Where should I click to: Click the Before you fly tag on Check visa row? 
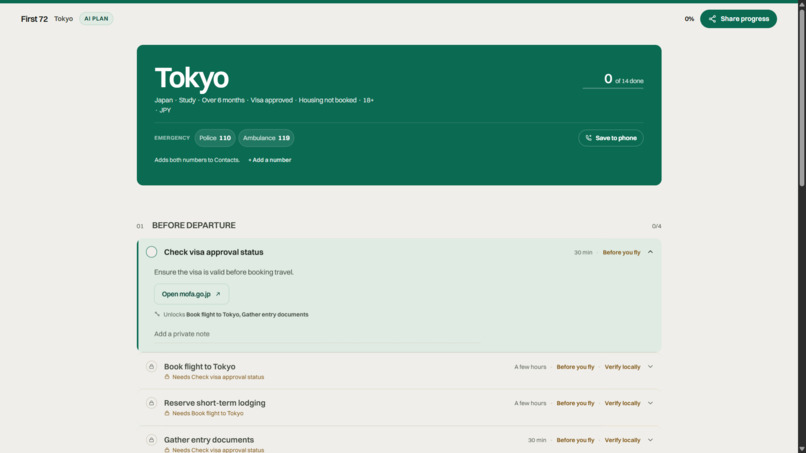(x=621, y=252)
